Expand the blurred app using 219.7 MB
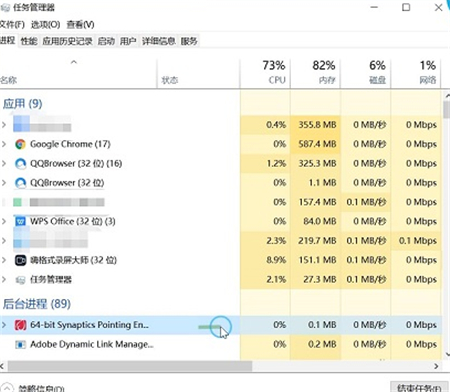 pyautogui.click(x=4, y=241)
